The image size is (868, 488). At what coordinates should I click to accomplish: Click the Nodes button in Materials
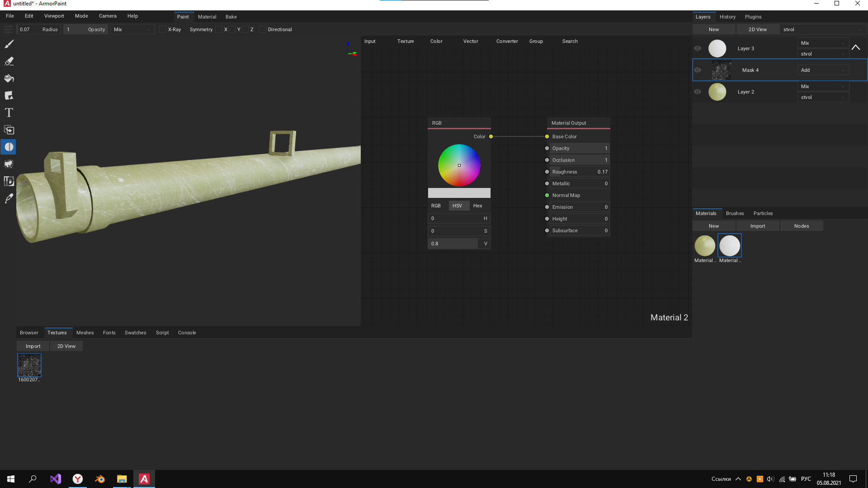coord(802,226)
